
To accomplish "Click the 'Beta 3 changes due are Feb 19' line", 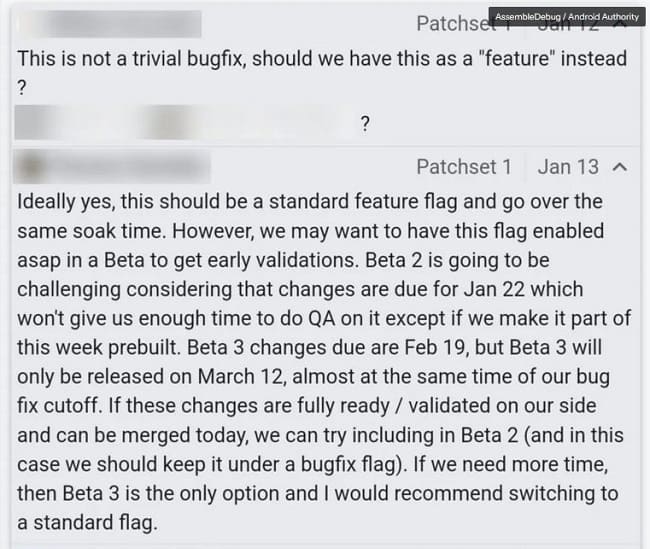I will click(x=309, y=347).
